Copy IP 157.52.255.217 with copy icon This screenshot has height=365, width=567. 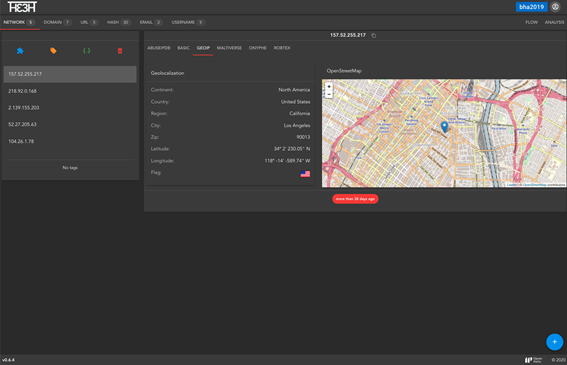coord(374,35)
